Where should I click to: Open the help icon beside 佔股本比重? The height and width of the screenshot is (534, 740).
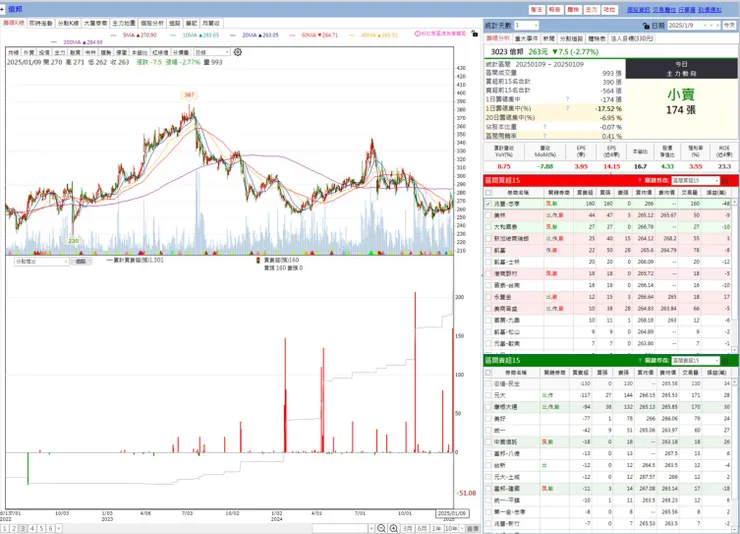(545, 126)
